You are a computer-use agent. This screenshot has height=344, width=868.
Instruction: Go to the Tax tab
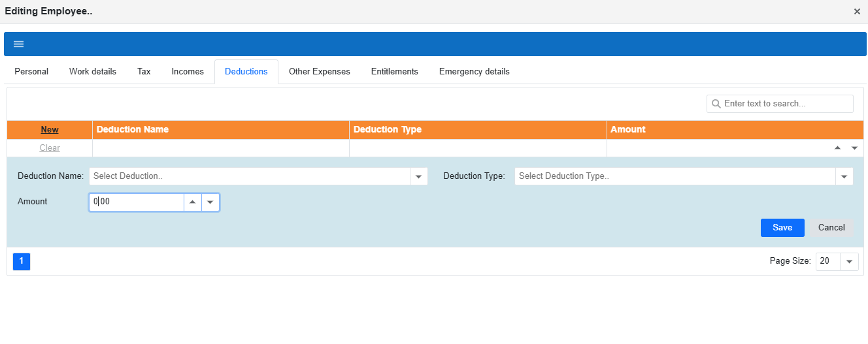(144, 72)
